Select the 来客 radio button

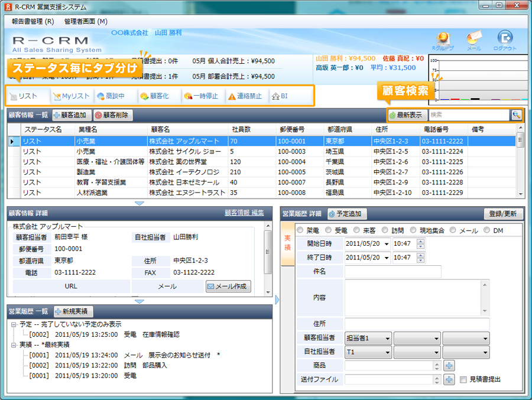point(356,230)
